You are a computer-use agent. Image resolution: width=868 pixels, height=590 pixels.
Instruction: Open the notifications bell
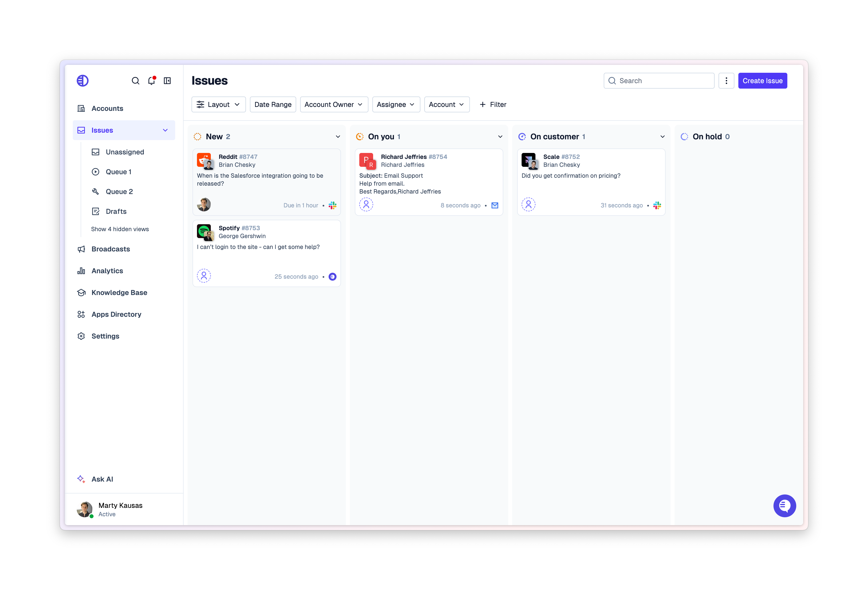151,81
